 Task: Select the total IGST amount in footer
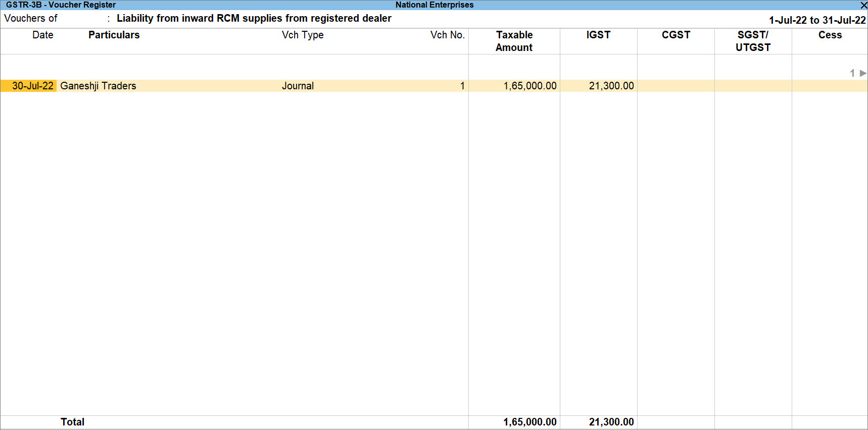coord(611,422)
